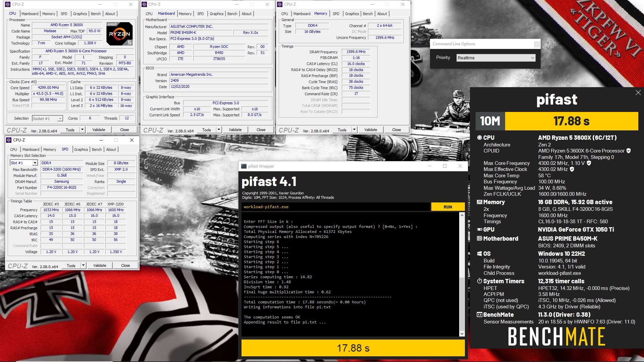Viewport: 644px width, 362px height.
Task: Click the pifast output scrollbar down arrow
Action: pyautogui.click(x=462, y=334)
